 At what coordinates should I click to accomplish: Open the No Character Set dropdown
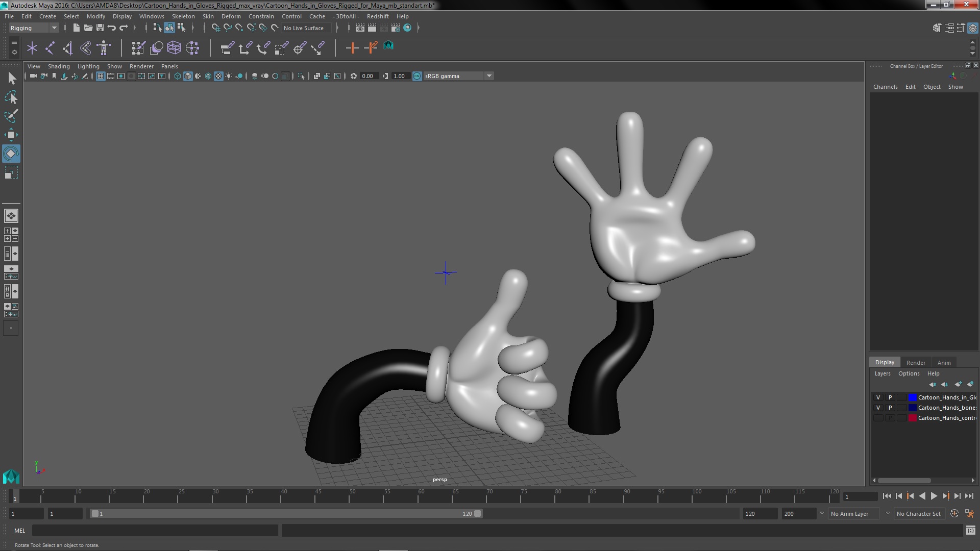click(x=919, y=514)
